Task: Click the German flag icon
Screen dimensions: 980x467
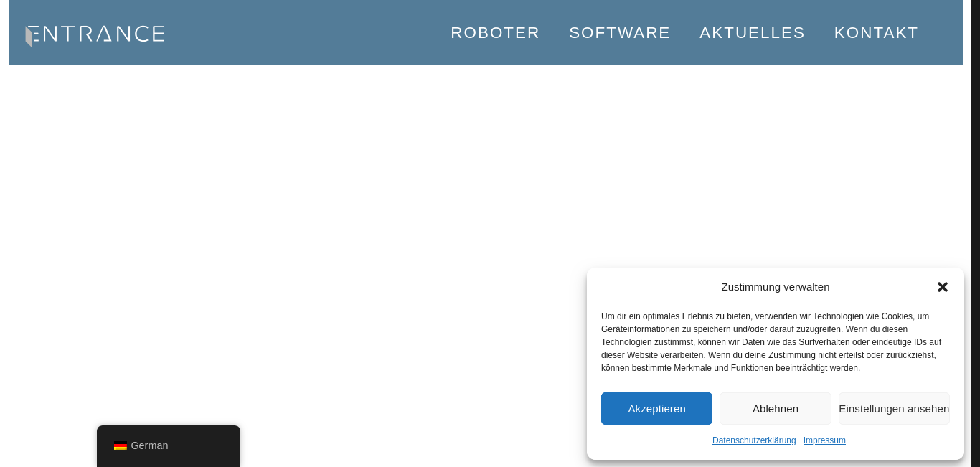Action: [121, 445]
